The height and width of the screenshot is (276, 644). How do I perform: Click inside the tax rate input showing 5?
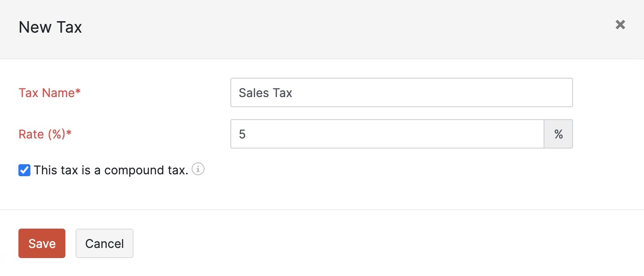point(387,134)
